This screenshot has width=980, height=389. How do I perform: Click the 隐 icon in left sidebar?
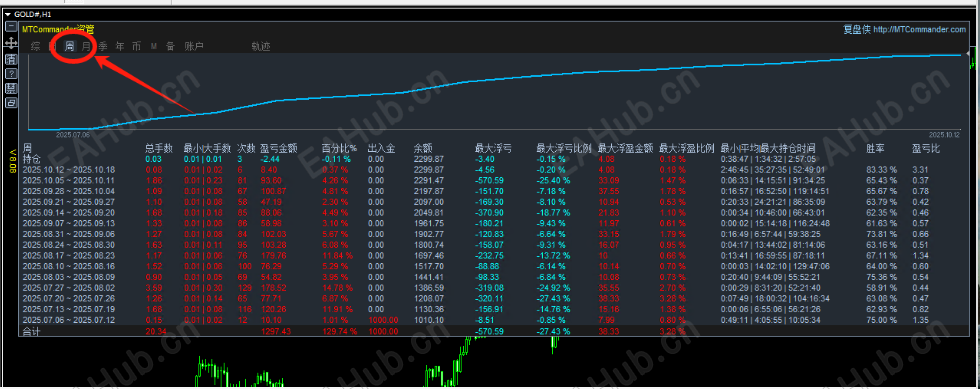(x=11, y=89)
